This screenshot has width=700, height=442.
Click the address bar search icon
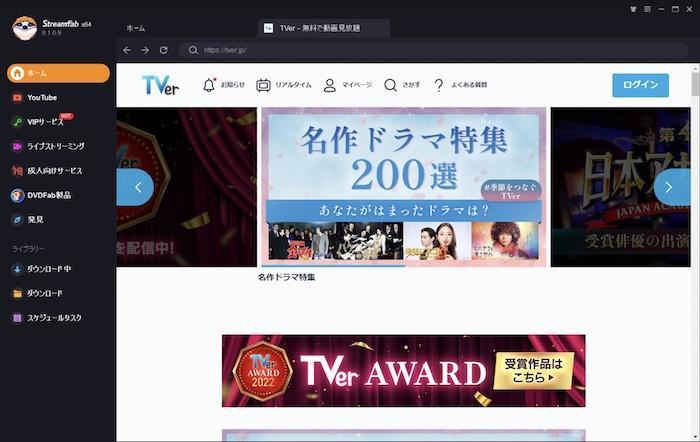[193, 50]
